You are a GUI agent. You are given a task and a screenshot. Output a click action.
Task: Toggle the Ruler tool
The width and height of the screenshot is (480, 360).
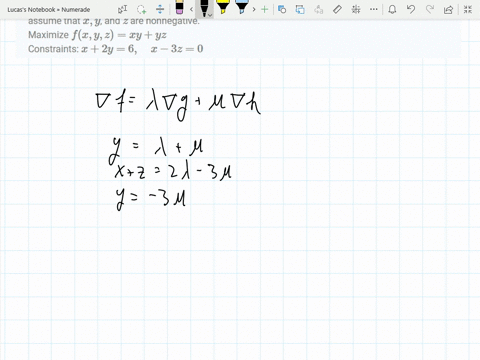tap(337, 9)
